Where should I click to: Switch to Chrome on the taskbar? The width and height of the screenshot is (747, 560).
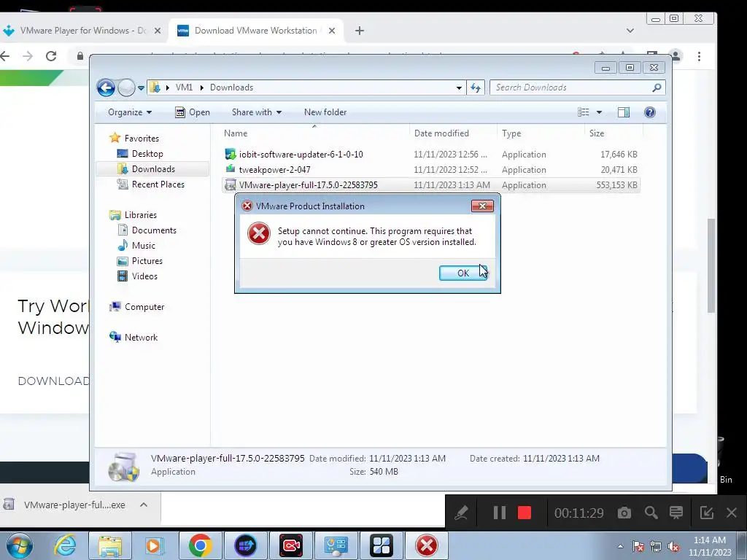pyautogui.click(x=200, y=545)
